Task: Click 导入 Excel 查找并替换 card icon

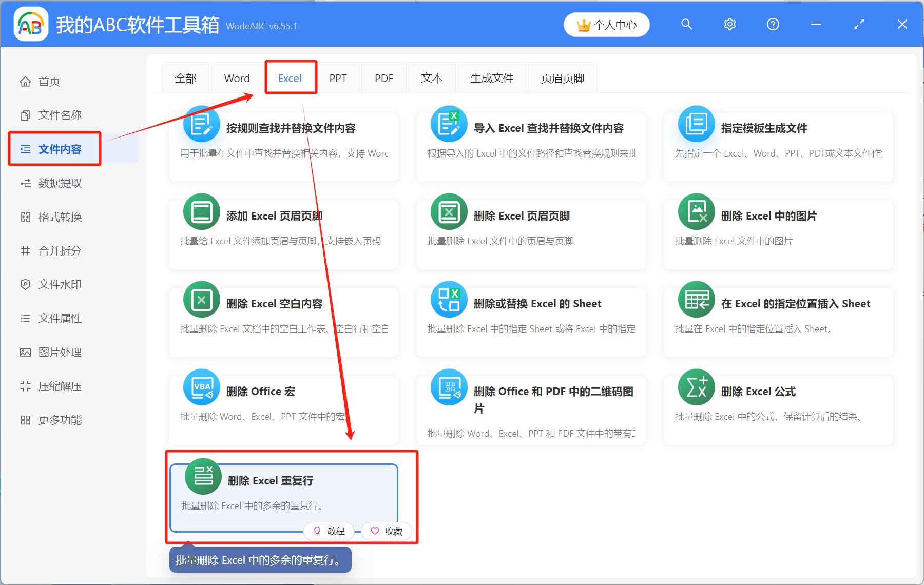Action: pyautogui.click(x=449, y=124)
